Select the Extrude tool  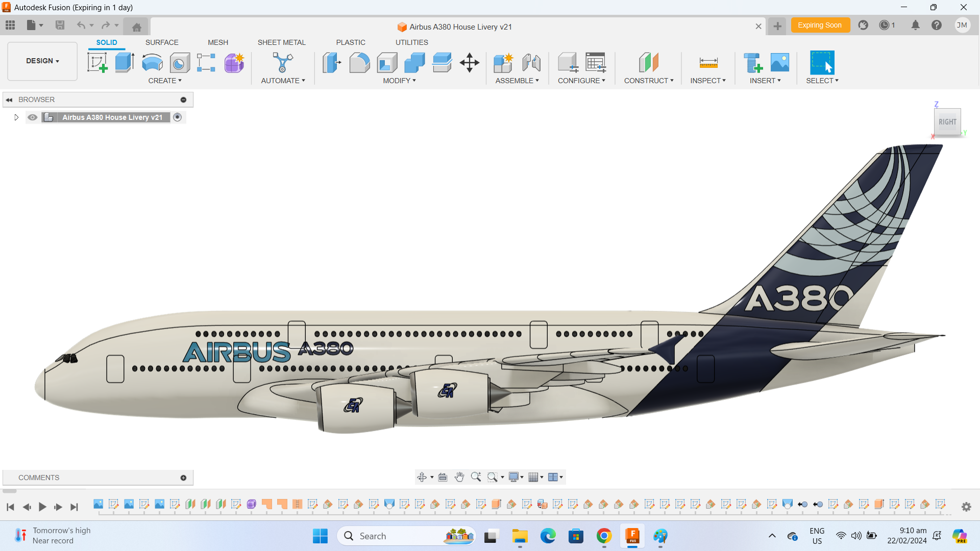124,62
